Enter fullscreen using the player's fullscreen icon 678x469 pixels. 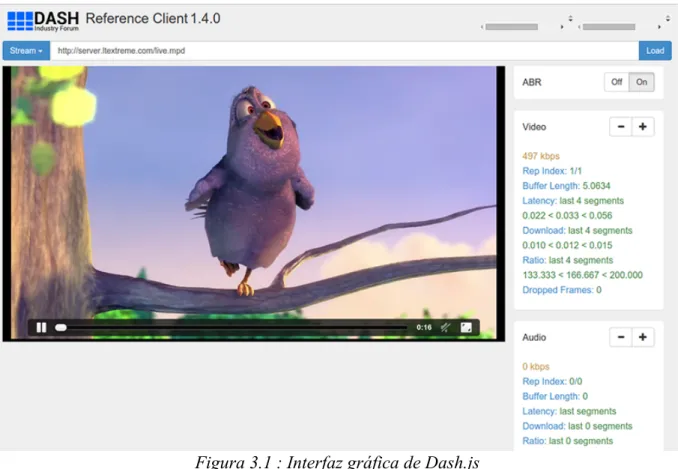(466, 327)
